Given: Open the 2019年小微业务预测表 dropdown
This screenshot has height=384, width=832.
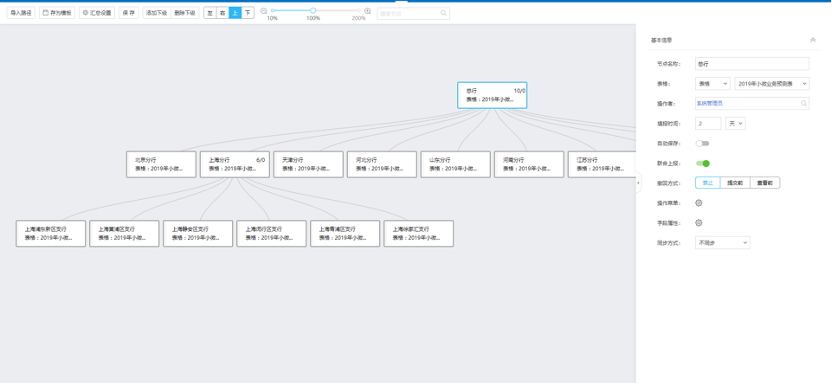Looking at the screenshot, I should [772, 83].
